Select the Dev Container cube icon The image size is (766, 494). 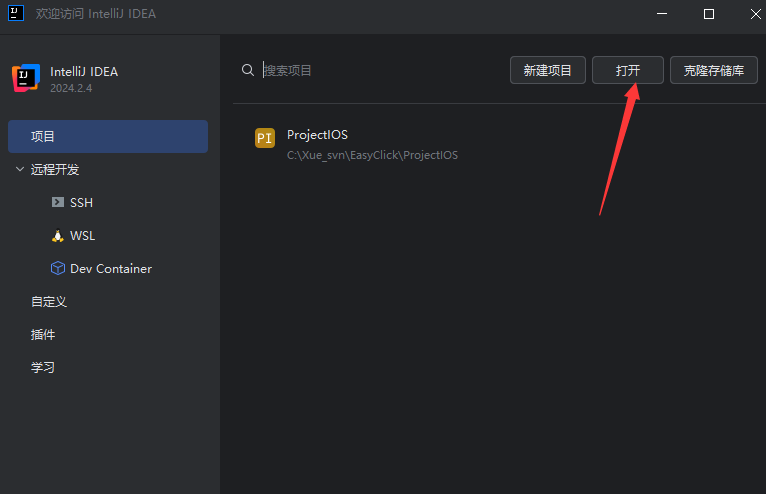pyautogui.click(x=57, y=269)
